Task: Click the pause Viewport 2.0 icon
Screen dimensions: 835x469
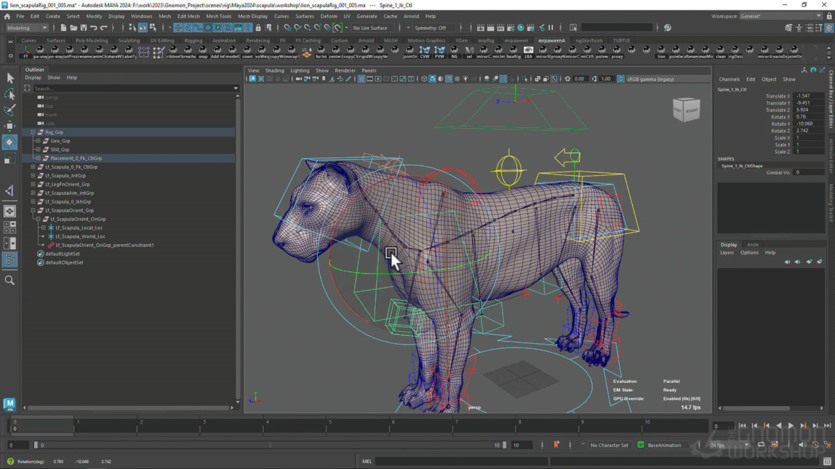Action: (551, 28)
